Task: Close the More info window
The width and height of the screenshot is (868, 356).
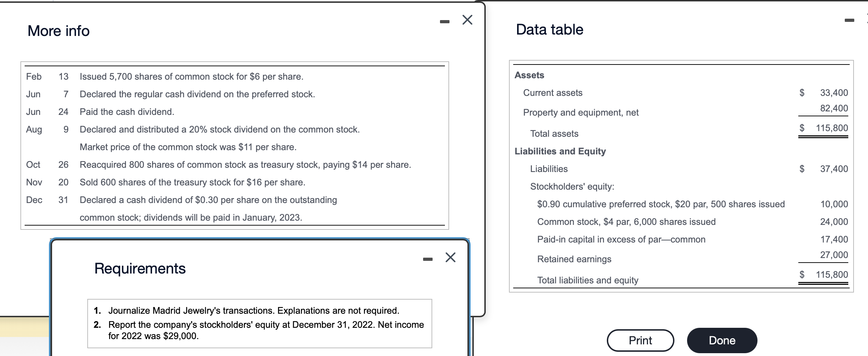Action: (467, 20)
